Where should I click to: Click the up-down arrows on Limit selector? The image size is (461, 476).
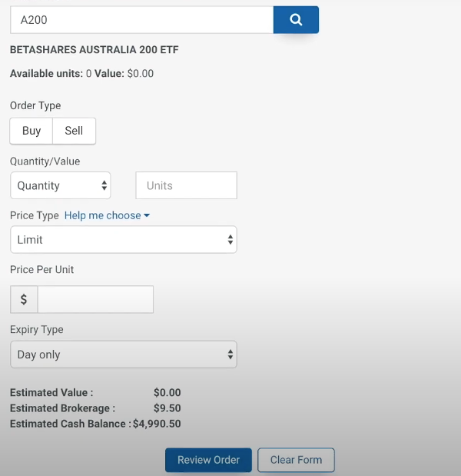click(x=230, y=239)
